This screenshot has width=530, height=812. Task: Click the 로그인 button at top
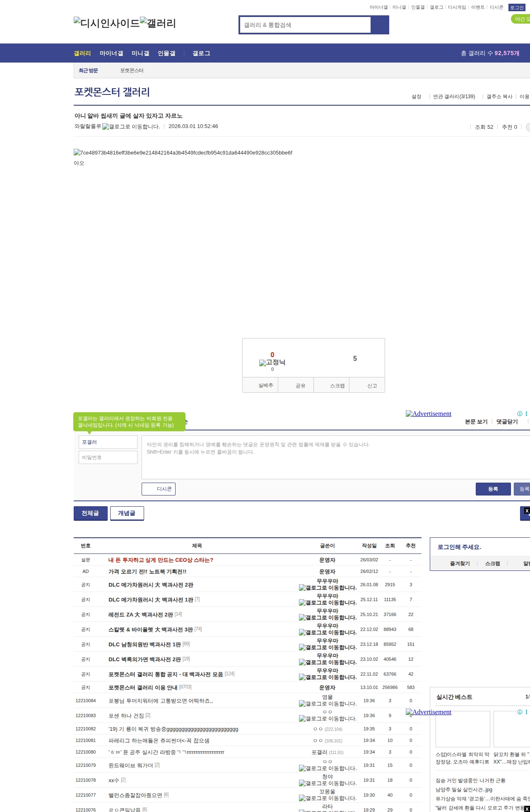click(x=517, y=7)
